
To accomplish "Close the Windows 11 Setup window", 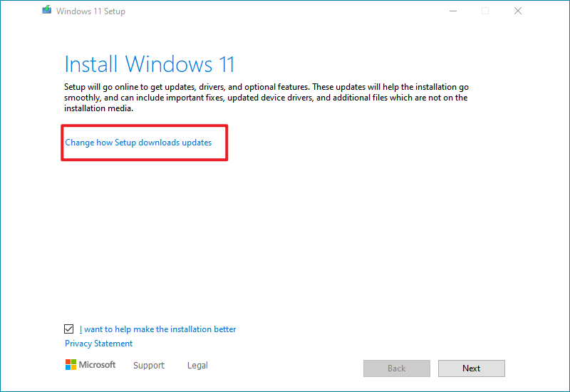I will 518,11.
